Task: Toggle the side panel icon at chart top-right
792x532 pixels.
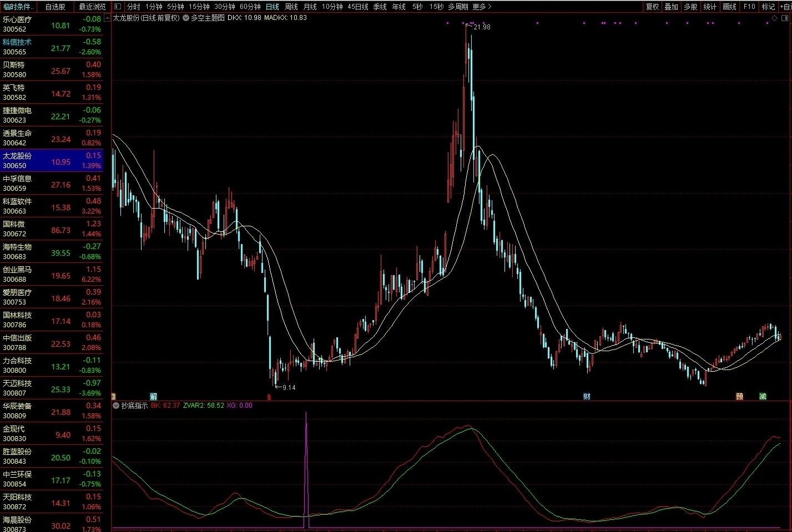Action: point(784,18)
